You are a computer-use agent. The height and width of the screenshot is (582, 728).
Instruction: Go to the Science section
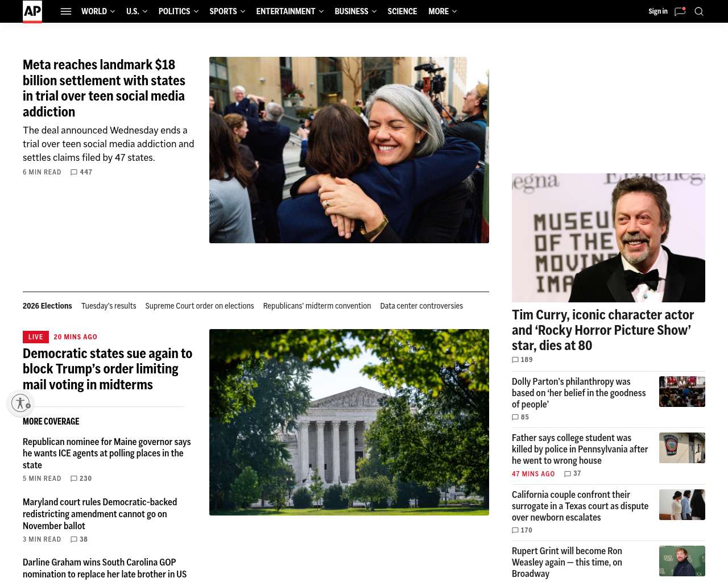pyautogui.click(x=402, y=11)
